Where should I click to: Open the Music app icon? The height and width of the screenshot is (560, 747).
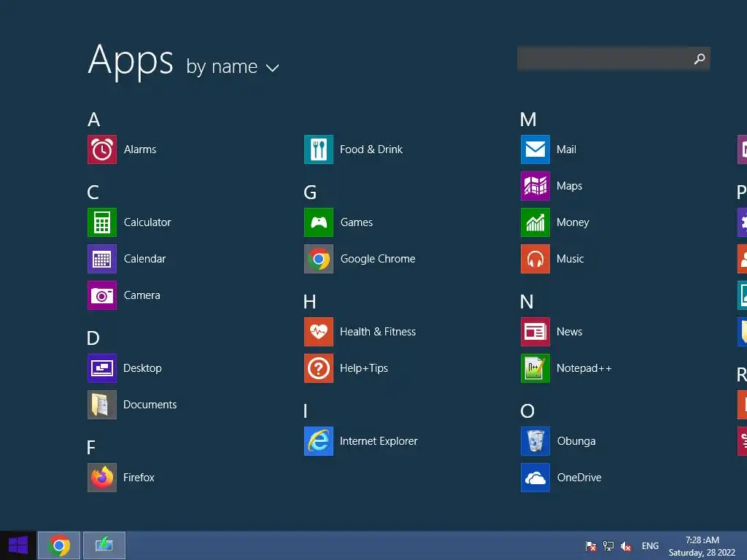(535, 259)
